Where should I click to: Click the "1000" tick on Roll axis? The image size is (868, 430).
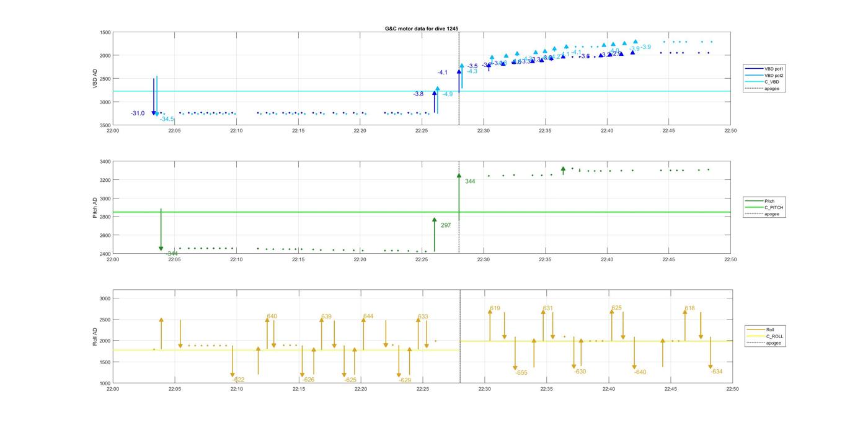point(106,383)
